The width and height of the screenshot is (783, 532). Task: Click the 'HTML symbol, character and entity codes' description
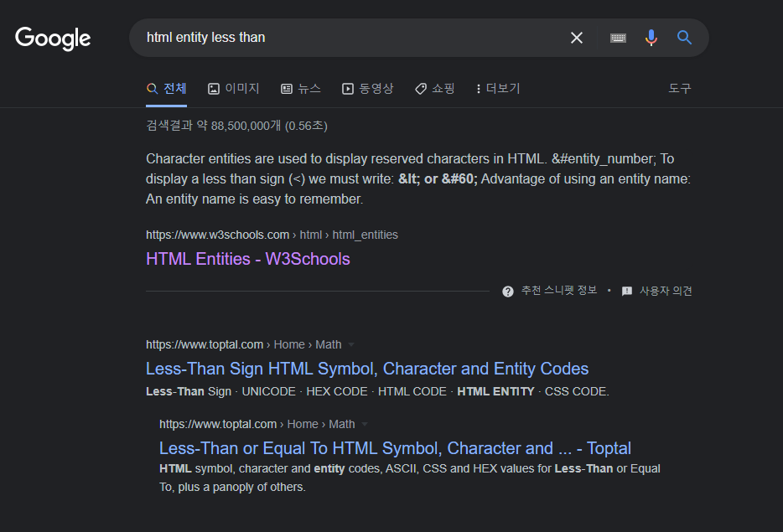point(409,478)
